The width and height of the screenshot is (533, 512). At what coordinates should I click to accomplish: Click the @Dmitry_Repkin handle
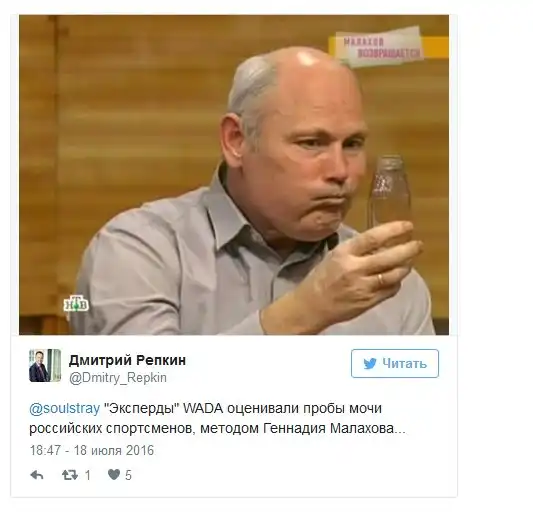click(x=118, y=378)
